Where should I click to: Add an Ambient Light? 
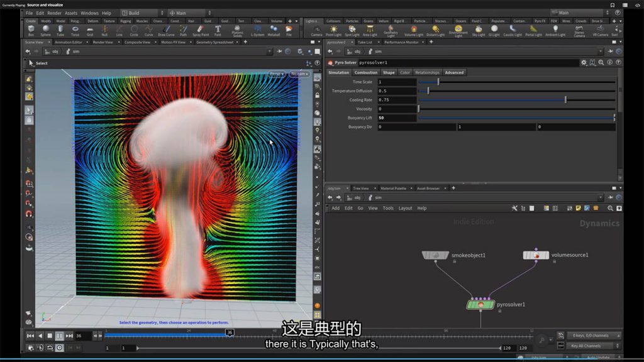pyautogui.click(x=555, y=31)
